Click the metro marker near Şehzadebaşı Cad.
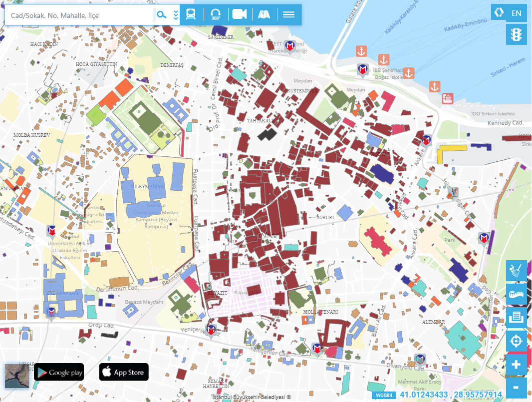This screenshot has width=532, height=402. 51,232
